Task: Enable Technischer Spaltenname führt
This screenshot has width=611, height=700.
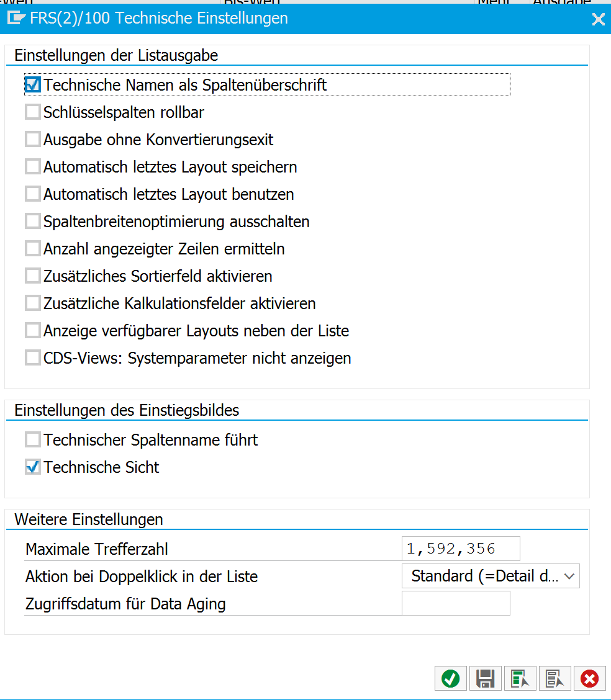Action: [33, 439]
